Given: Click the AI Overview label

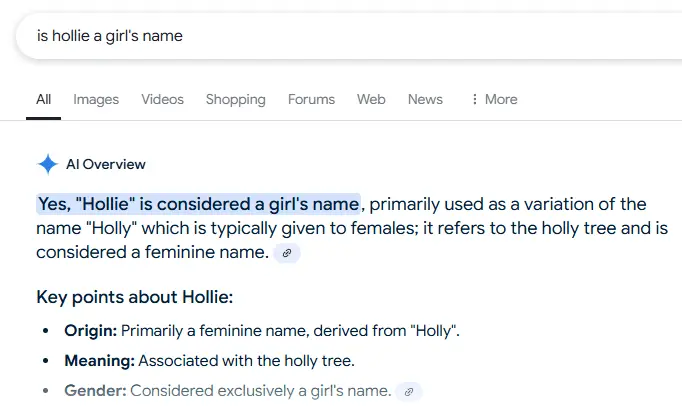Looking at the screenshot, I should [x=105, y=165].
